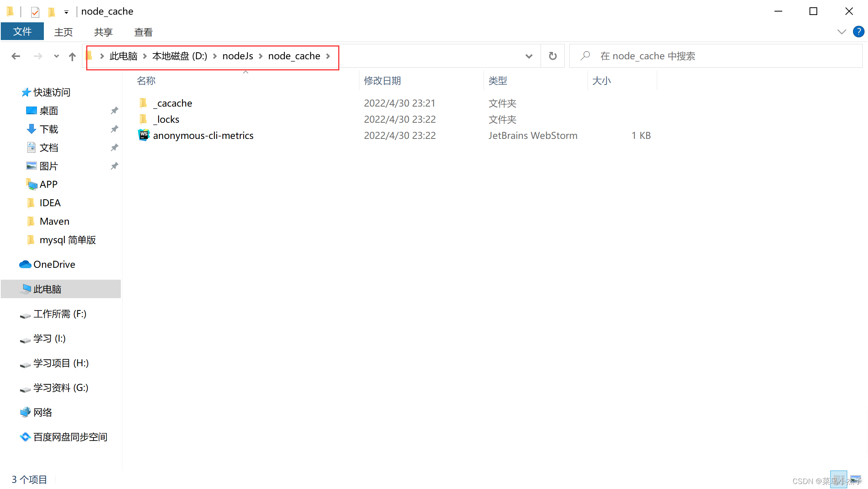This screenshot has height=489, width=868.
Task: Sort by 修改日期 column header
Action: [x=382, y=81]
